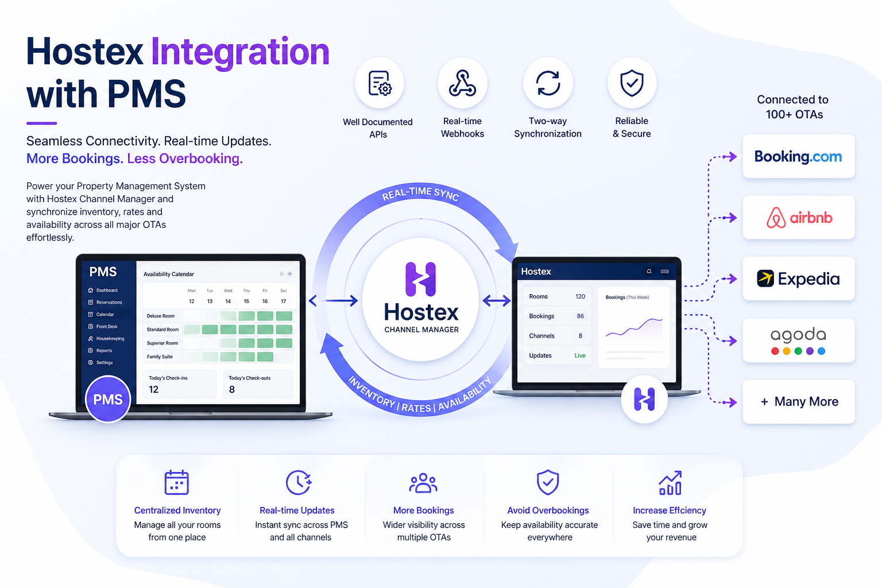Select the Deluxe Room row in calendar
Image resolution: width=882 pixels, height=588 pixels.
[161, 316]
